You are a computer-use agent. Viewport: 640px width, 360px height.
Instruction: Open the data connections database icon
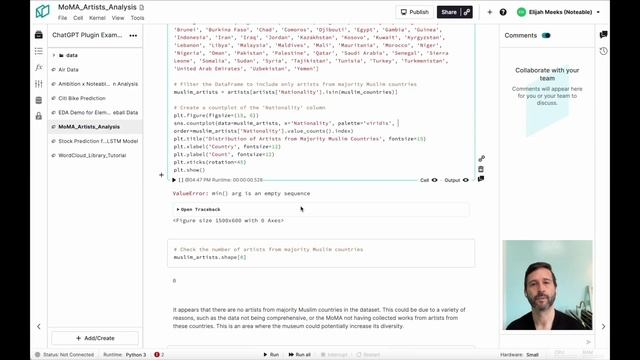click(39, 100)
